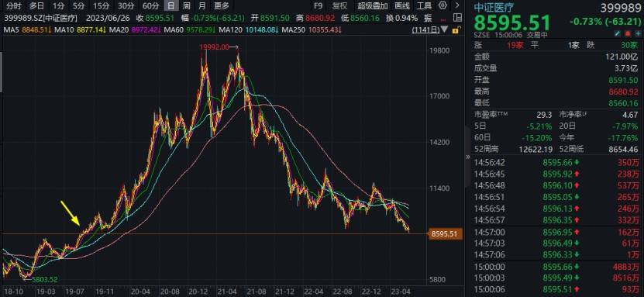Click the pencil edit icon

click(618, 33)
